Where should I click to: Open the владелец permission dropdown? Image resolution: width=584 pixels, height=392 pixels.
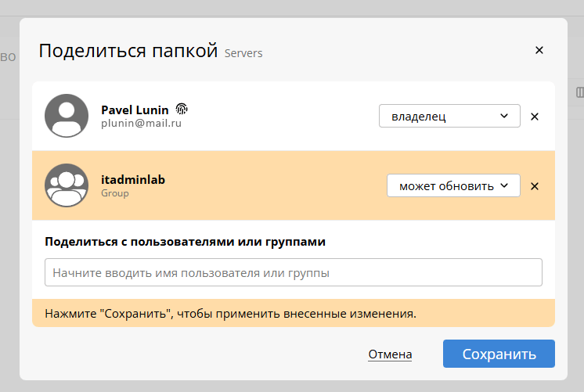pos(449,116)
